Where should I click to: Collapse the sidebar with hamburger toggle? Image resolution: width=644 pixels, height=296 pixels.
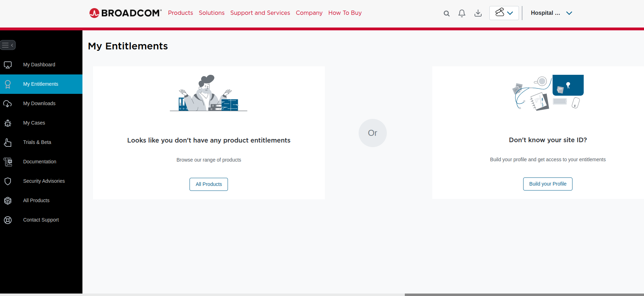coord(8,45)
